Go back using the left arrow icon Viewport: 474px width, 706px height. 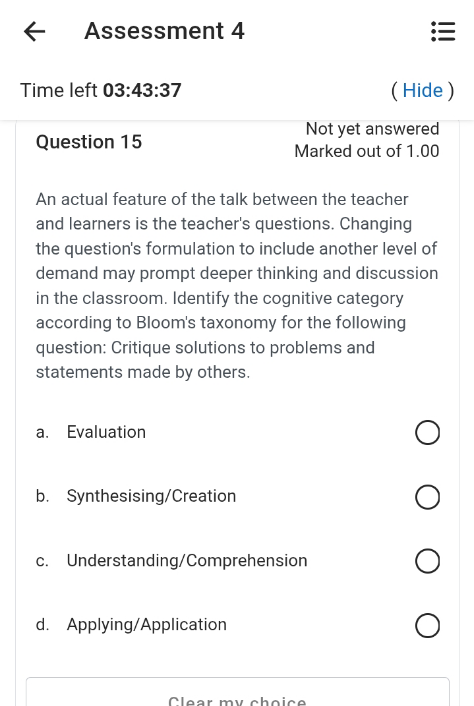pos(35,32)
